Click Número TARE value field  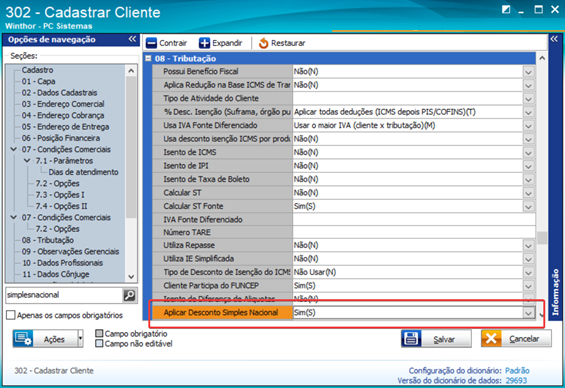(x=414, y=232)
